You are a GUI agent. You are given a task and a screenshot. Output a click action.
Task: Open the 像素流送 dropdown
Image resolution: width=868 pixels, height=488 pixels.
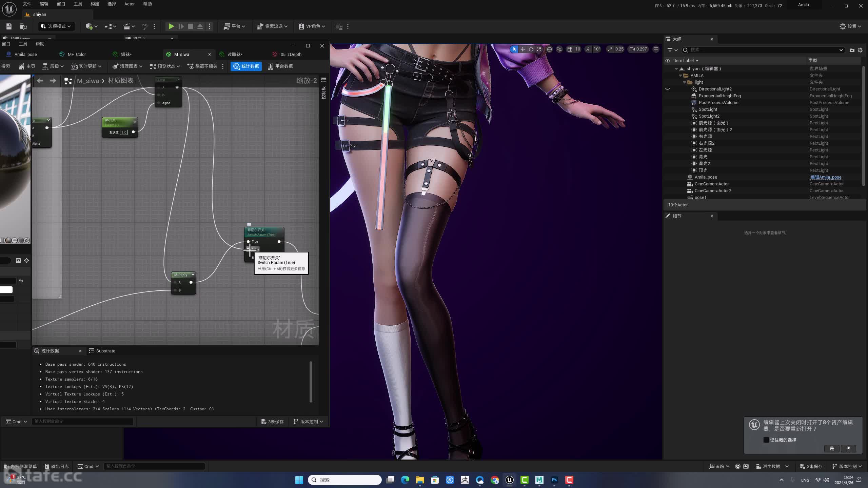point(272,26)
